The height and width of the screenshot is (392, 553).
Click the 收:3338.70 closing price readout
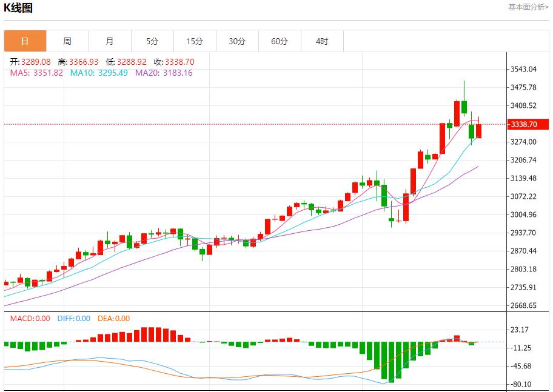[x=174, y=62]
